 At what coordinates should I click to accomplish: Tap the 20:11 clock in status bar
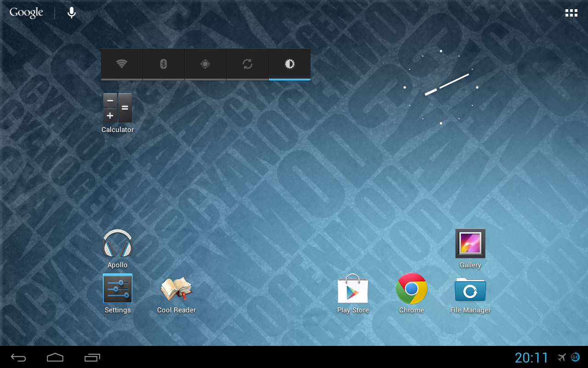[x=531, y=357]
